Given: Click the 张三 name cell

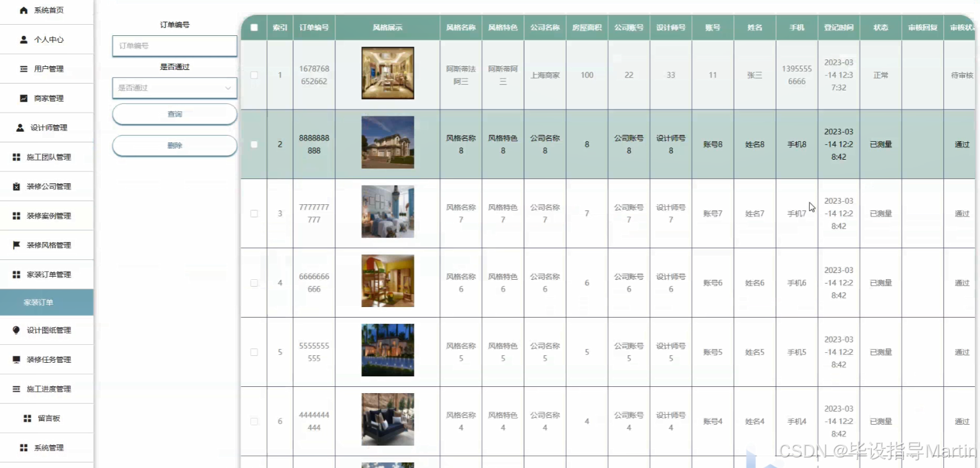Looking at the screenshot, I should coord(755,75).
